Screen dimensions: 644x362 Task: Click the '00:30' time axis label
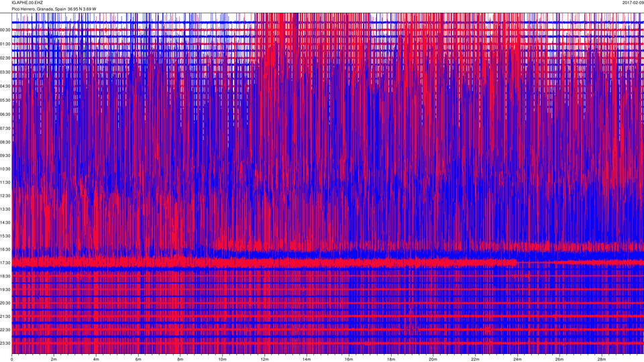[x=5, y=30]
